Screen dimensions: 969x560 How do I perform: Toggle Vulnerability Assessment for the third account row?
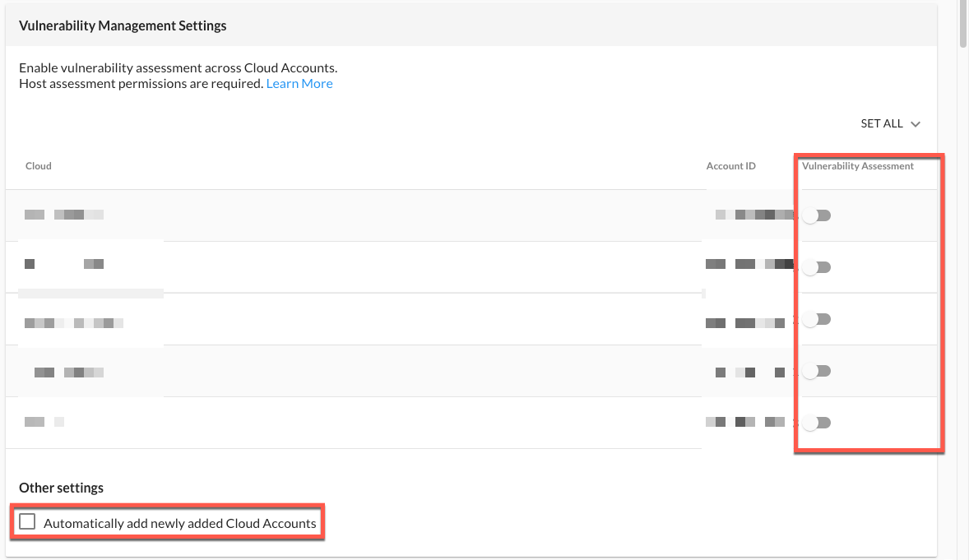[x=816, y=320]
